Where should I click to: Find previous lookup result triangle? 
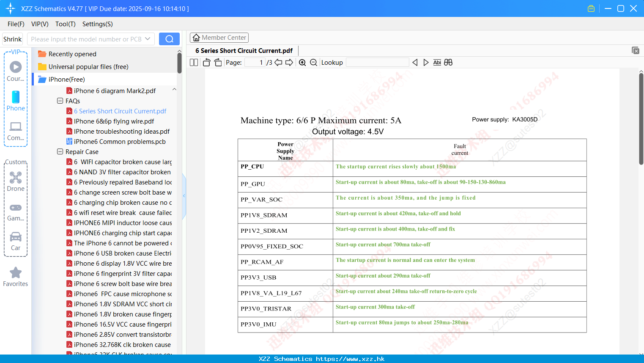[x=415, y=63]
